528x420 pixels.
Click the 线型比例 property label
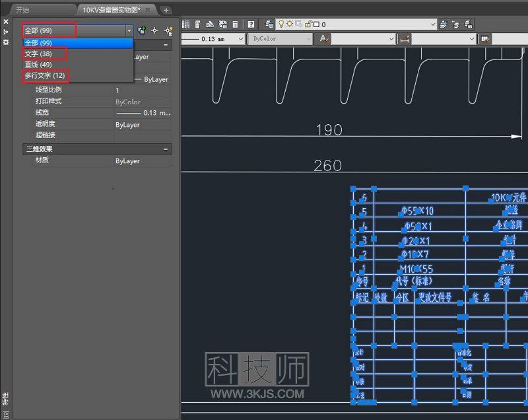pyautogui.click(x=48, y=90)
